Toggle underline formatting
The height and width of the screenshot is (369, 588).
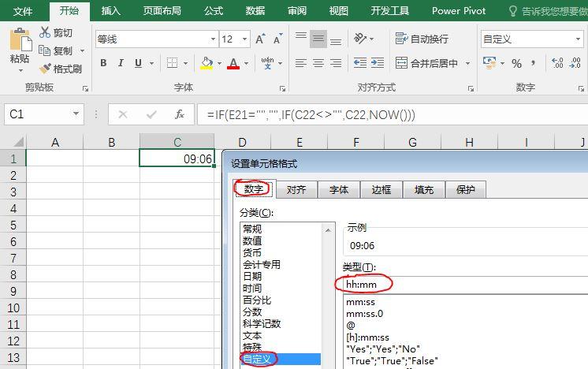[138, 63]
